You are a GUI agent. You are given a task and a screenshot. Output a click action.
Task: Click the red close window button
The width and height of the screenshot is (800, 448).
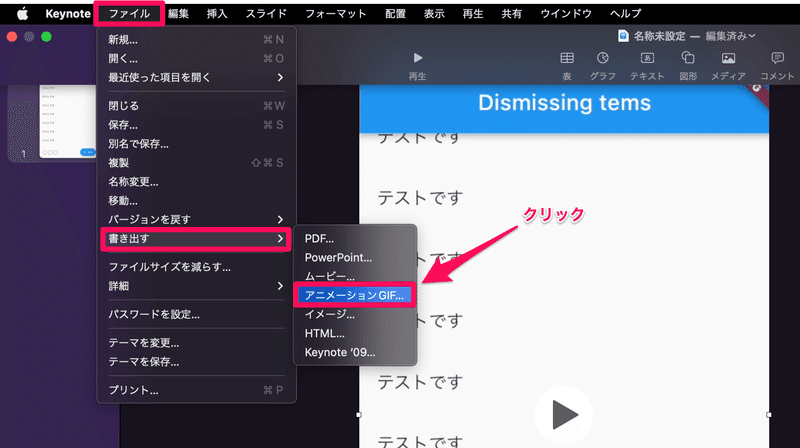12,37
